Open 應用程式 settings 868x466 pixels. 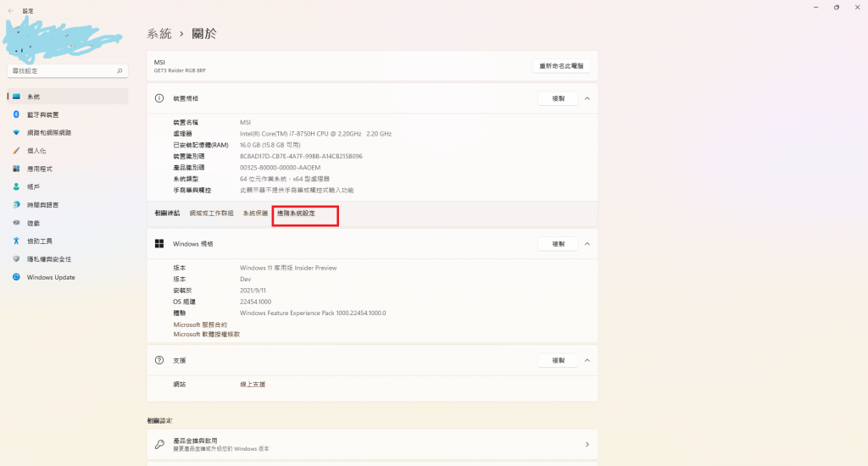pos(68,169)
